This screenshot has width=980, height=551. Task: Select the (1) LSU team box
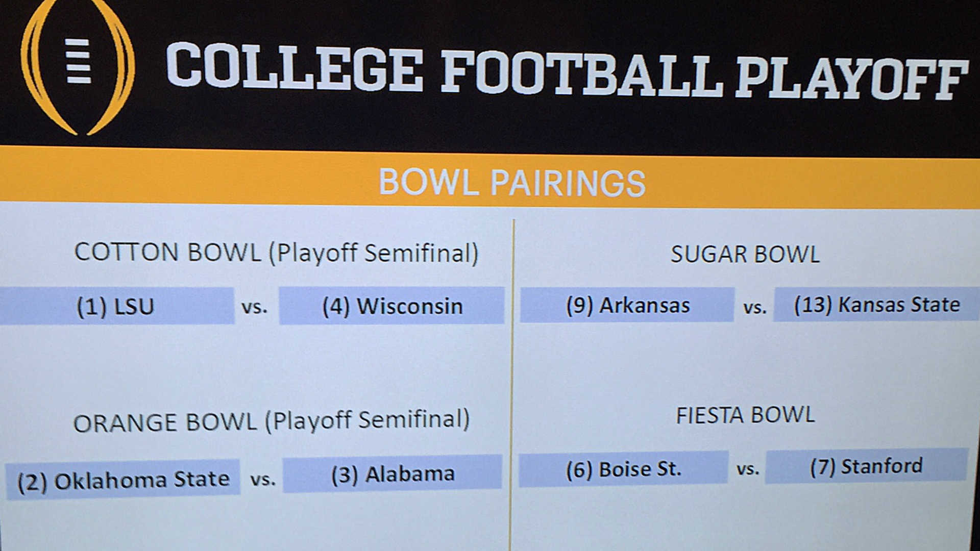coord(117,306)
